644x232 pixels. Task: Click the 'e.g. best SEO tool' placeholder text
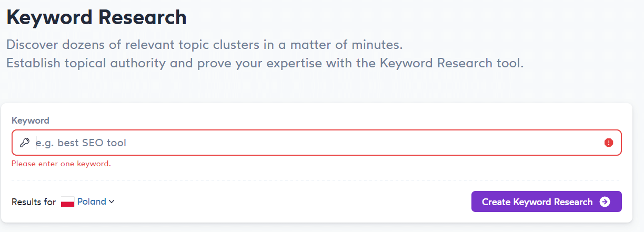point(81,143)
